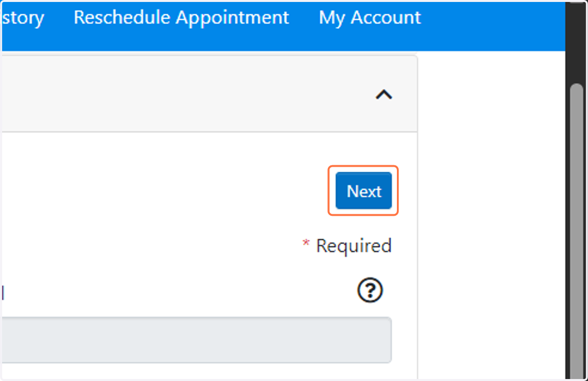
Task: Click the red asterisk beside Required
Action: 306,244
